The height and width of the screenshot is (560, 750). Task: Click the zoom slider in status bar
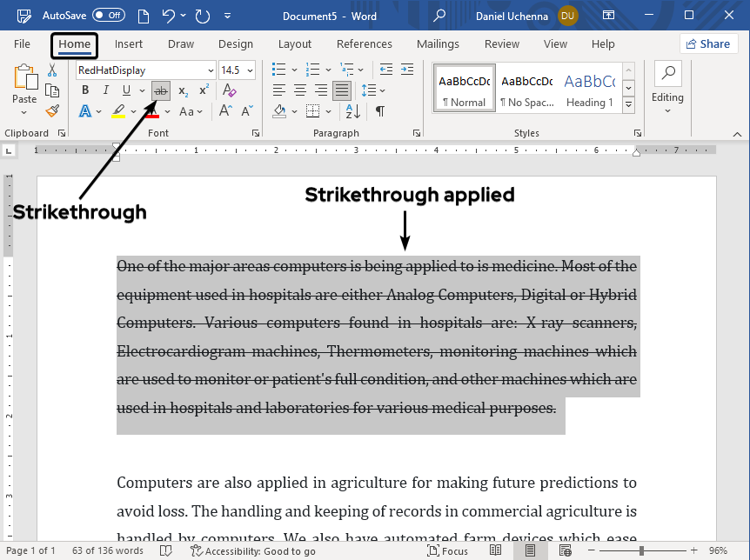642,551
